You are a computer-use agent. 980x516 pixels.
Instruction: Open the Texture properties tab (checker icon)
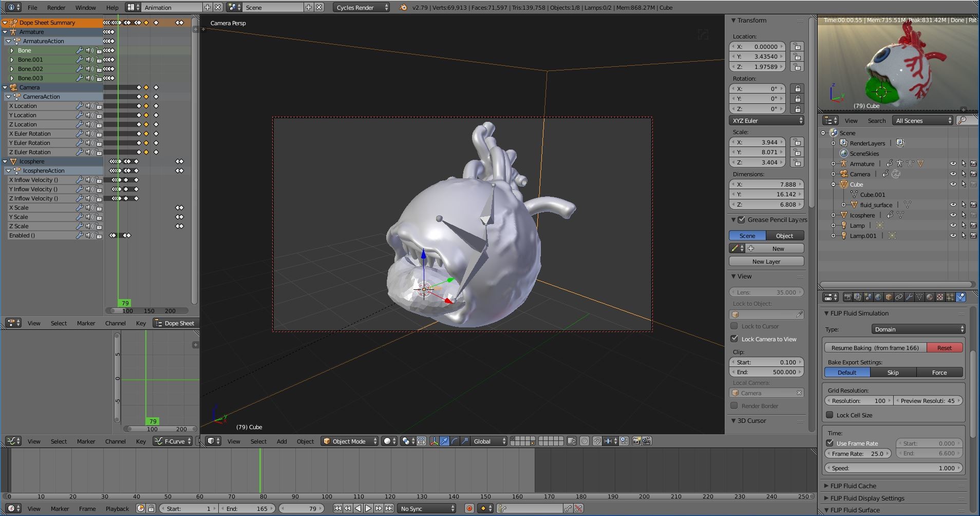940,297
